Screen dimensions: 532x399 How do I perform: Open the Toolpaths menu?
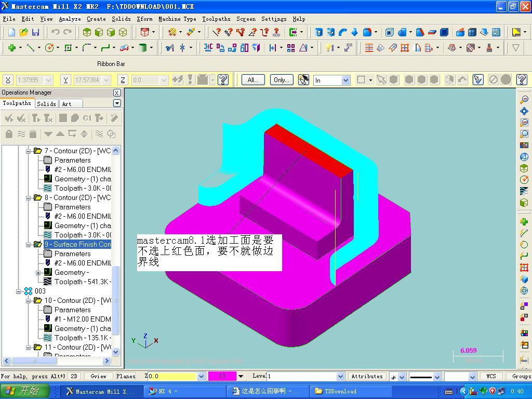pos(216,19)
